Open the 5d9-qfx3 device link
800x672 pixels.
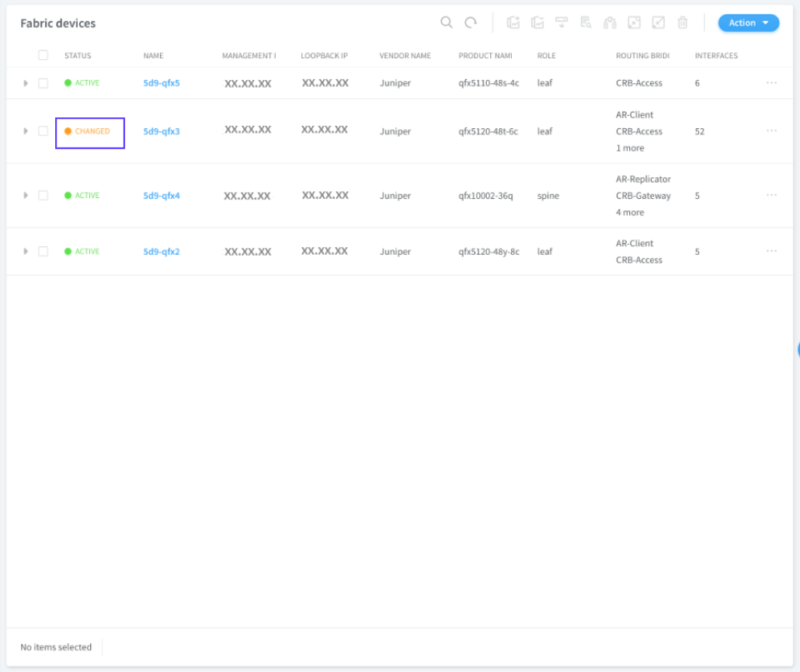click(x=162, y=131)
